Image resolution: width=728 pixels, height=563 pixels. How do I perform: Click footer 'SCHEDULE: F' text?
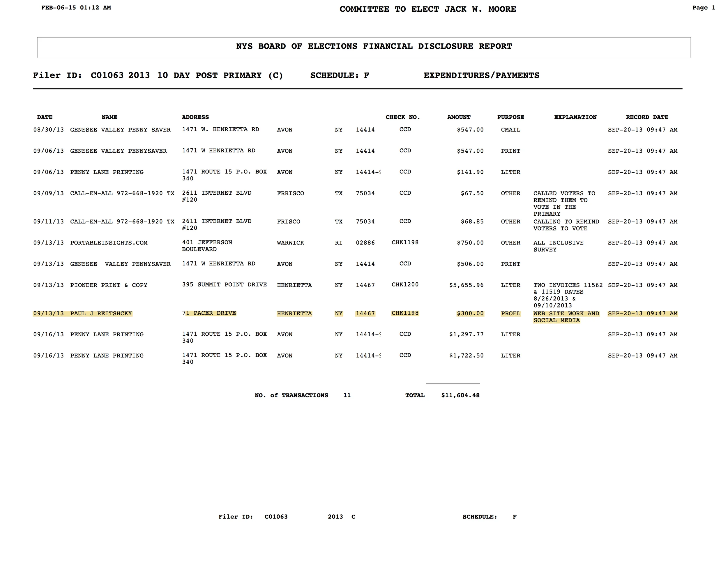tap(490, 517)
